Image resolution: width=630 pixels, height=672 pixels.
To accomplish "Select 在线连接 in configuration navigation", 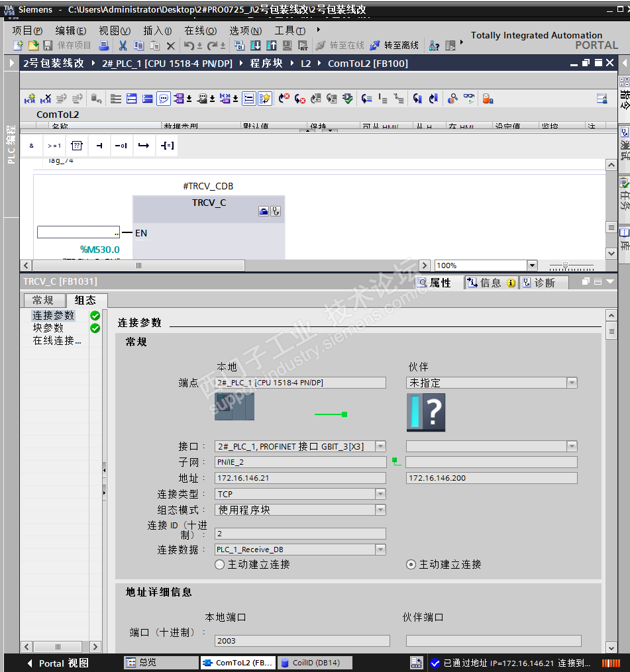I will [x=56, y=341].
